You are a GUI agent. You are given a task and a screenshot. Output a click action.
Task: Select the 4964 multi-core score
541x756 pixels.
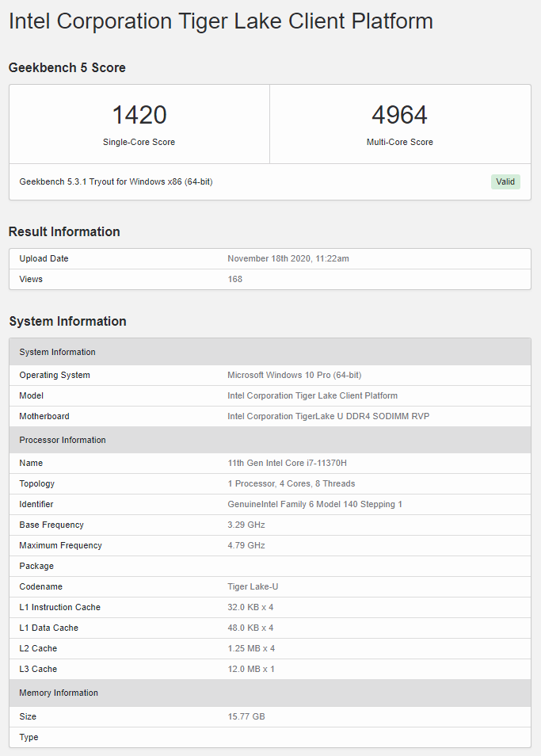[399, 115]
